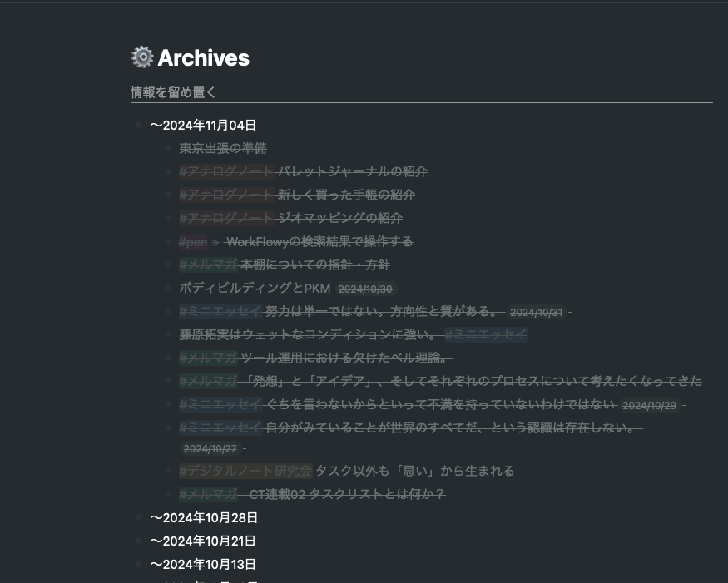Filter by the #pen tag
Screen dimensions: 728x583
click(x=192, y=241)
